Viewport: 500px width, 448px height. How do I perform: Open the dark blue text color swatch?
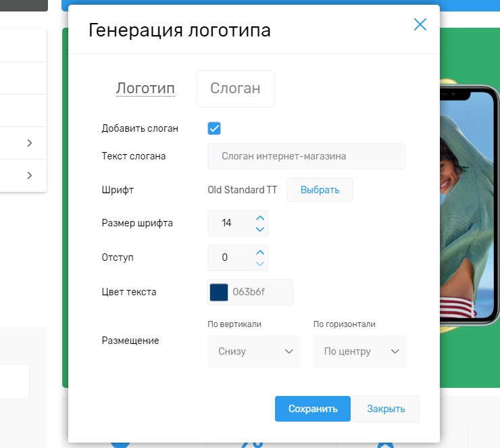tap(219, 292)
